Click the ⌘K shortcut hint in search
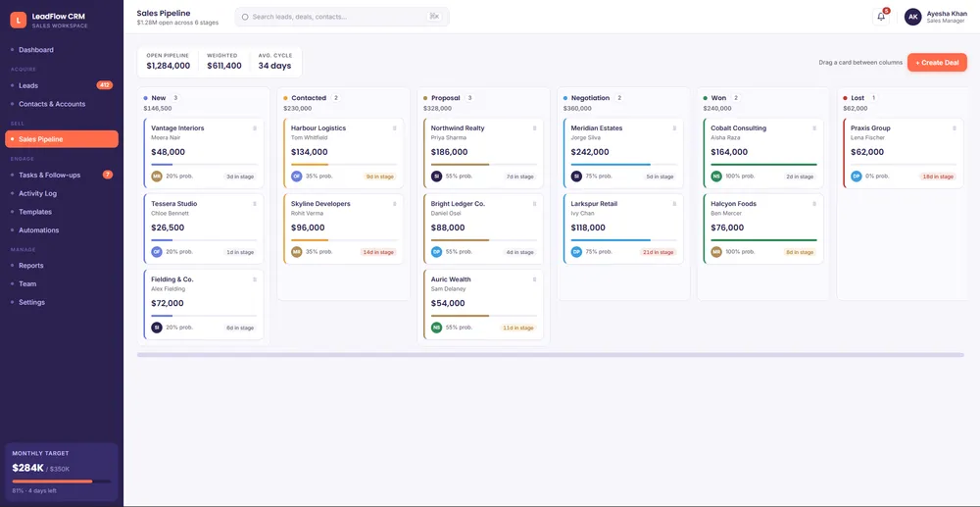This screenshot has height=507, width=980. pos(434,17)
